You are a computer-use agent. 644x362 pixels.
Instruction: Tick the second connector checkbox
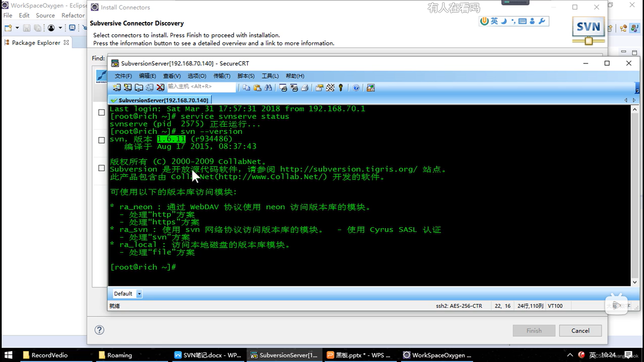tap(102, 140)
